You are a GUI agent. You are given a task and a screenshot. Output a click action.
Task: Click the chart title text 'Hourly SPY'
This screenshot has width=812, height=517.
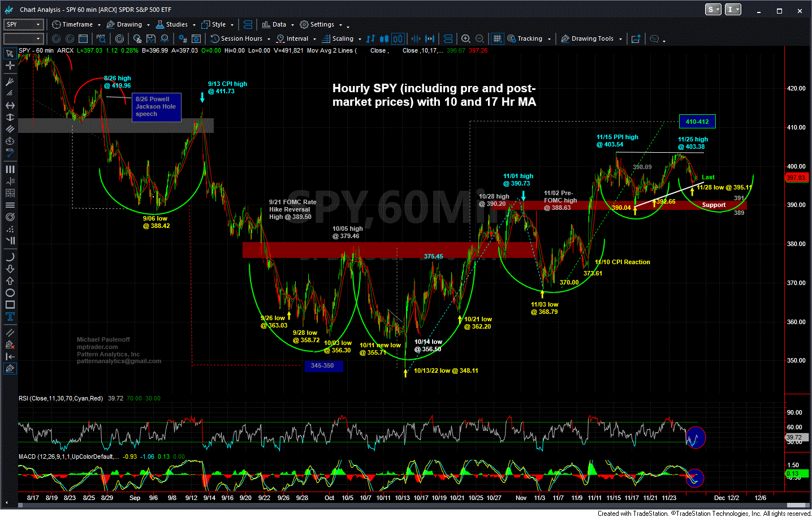[x=366, y=88]
